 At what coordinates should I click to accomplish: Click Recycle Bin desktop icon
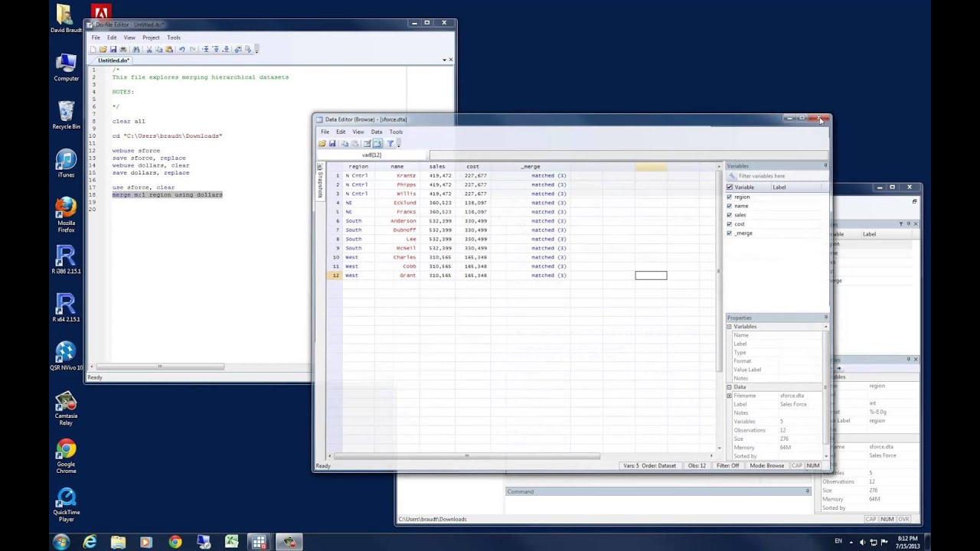pos(66,116)
